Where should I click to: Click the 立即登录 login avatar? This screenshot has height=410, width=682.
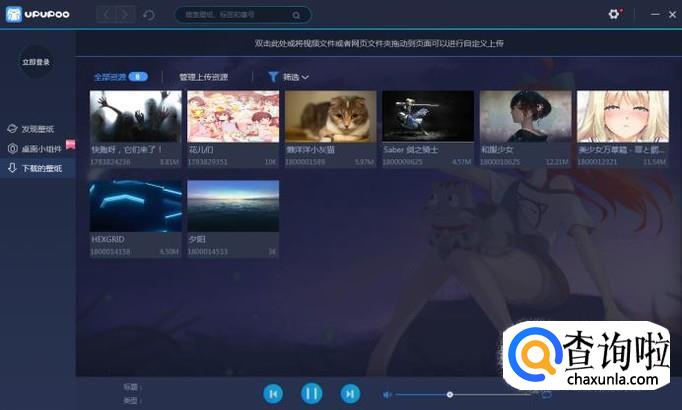pyautogui.click(x=36, y=62)
